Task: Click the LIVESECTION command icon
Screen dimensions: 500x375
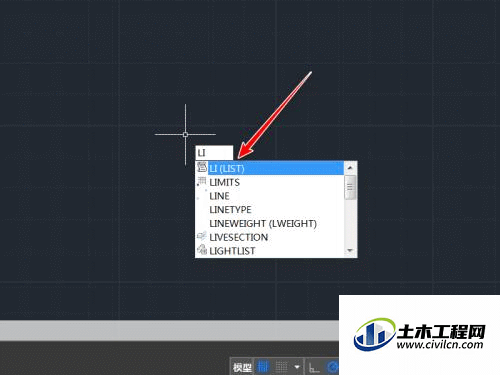Action: [x=202, y=236]
